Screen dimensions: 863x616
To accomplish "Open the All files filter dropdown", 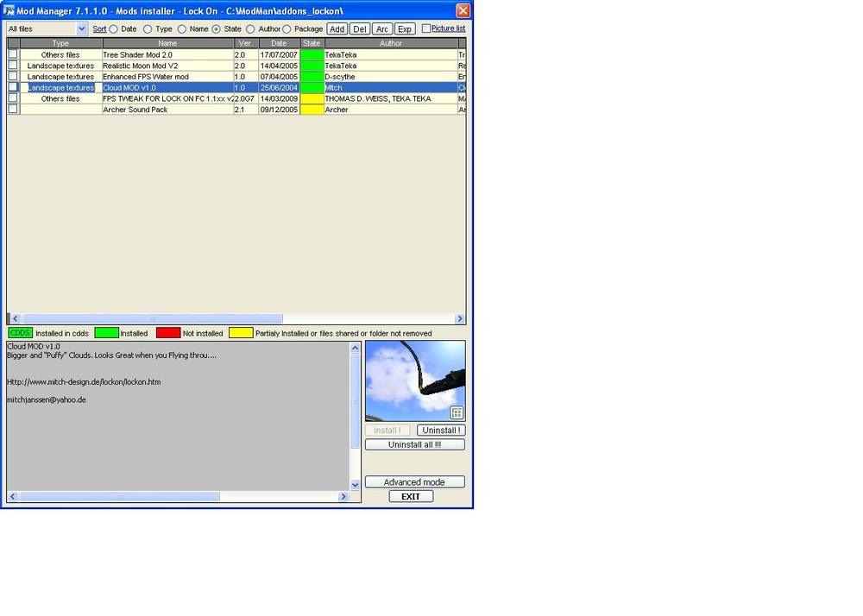I will pyautogui.click(x=81, y=28).
